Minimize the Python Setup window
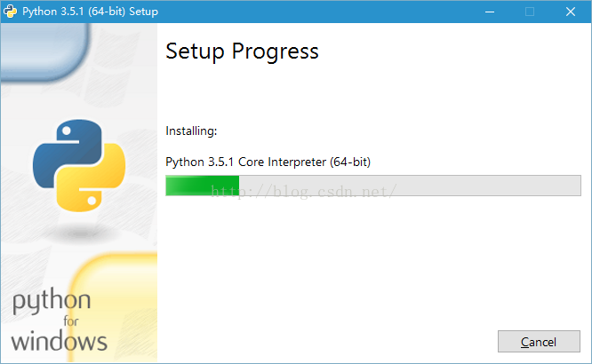Image resolution: width=592 pixels, height=364 pixels. tap(490, 12)
